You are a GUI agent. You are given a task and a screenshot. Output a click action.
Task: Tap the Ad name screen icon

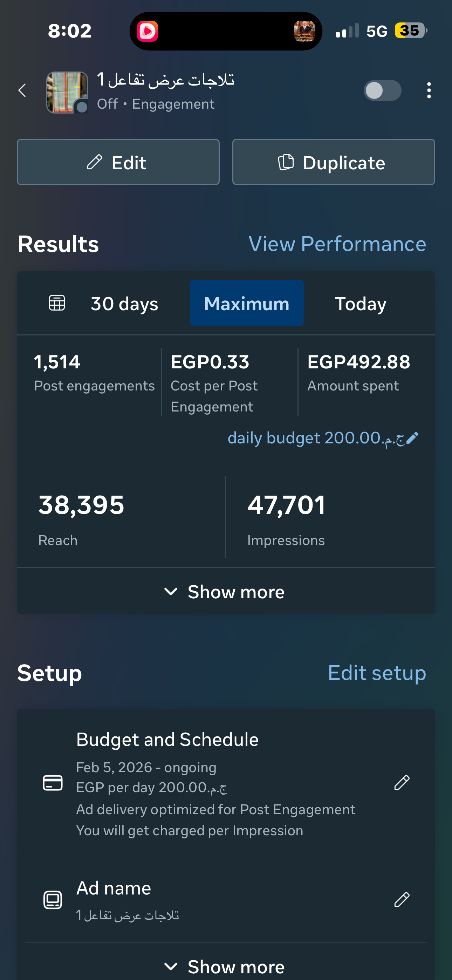point(53,900)
